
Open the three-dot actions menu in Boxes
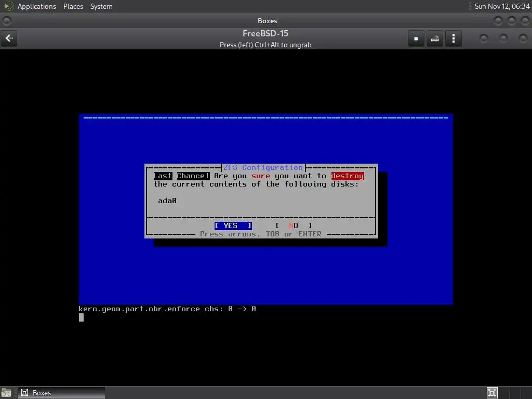(453, 38)
